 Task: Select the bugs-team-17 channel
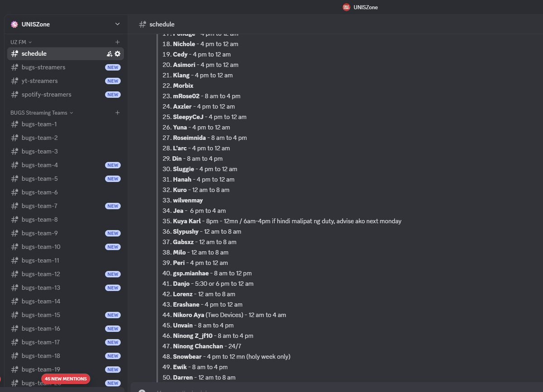coord(66,342)
